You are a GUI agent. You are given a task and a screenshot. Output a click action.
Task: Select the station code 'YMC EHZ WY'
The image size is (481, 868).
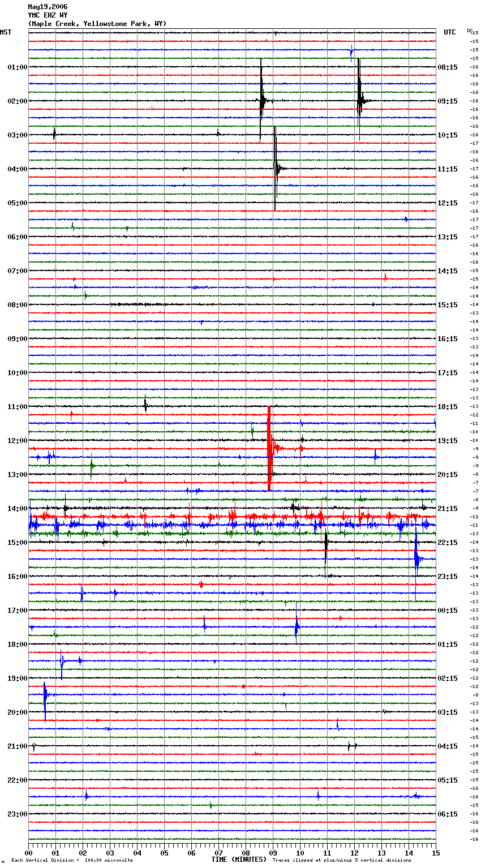[x=48, y=15]
